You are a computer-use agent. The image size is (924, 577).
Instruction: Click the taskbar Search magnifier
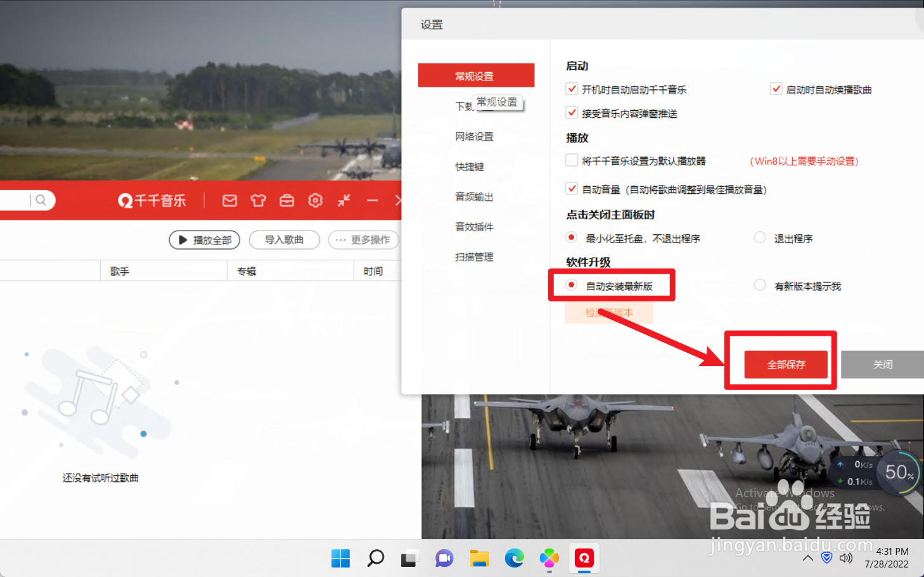pyautogui.click(x=375, y=558)
